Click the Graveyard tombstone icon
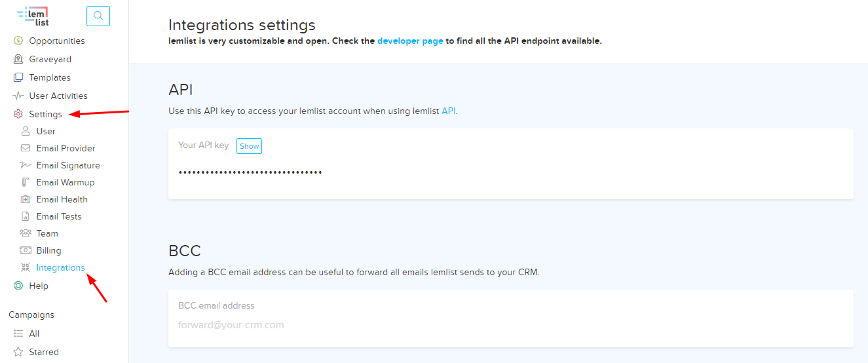Screen dimensions: 868x363 [18, 59]
